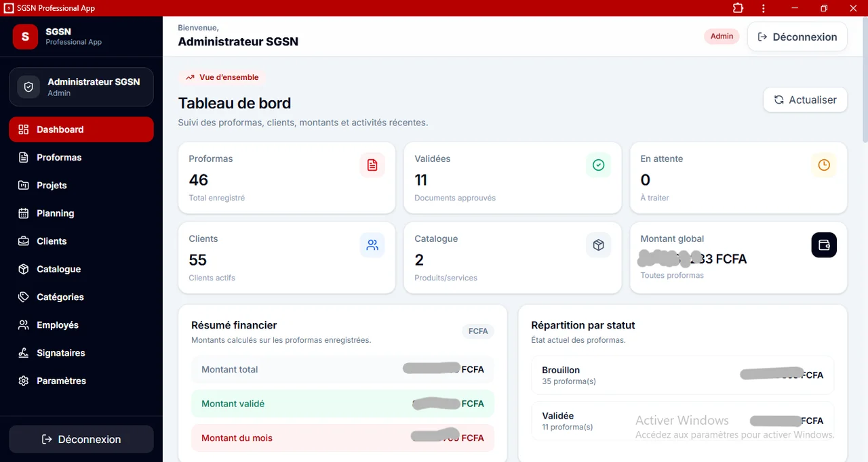Click the Proformas count 46

coord(199,180)
